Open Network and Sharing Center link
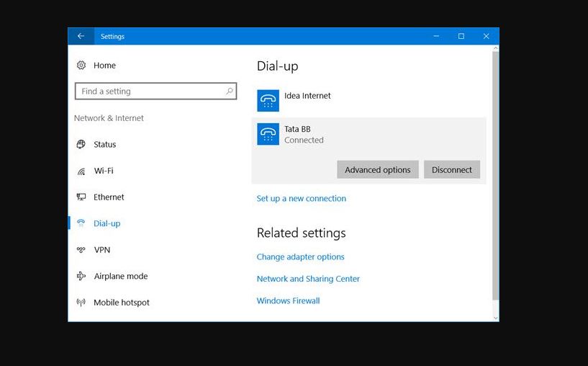Viewport: 588px width, 366px height. coord(308,279)
